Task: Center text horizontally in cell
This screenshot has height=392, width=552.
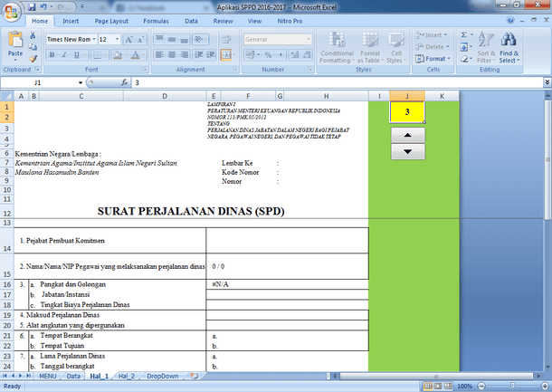Action: 172,55
